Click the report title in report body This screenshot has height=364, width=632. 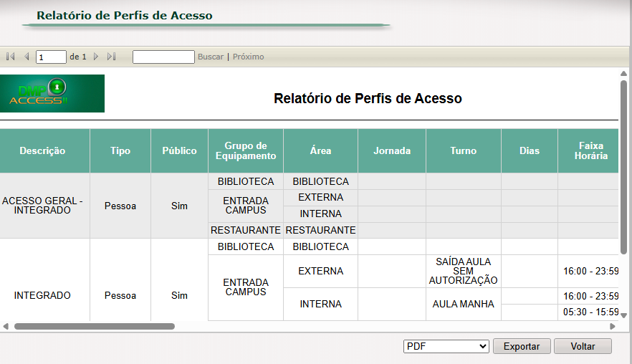click(x=368, y=98)
